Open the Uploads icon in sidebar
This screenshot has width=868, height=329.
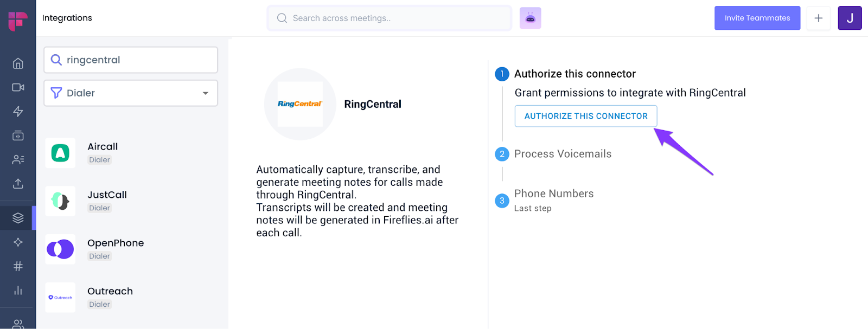click(18, 184)
